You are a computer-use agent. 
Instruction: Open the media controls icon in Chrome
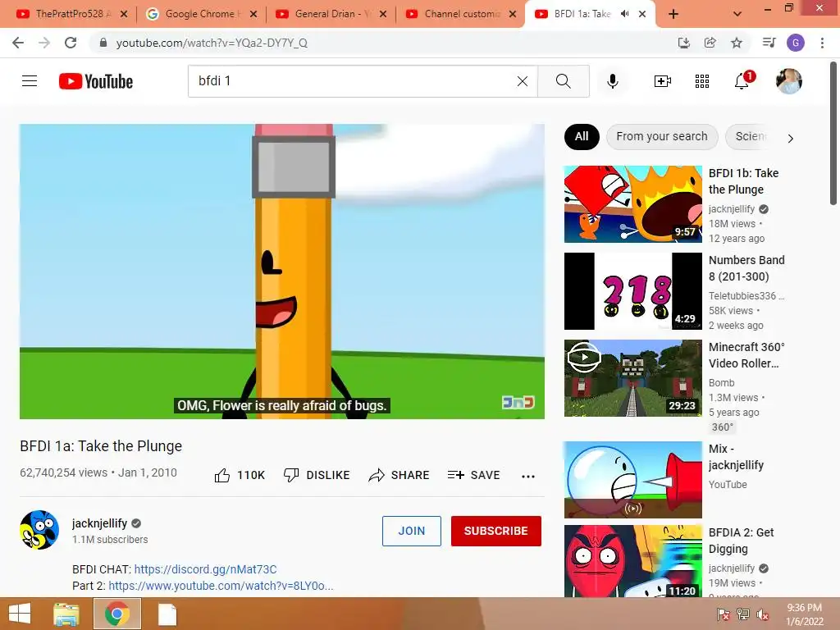(769, 43)
